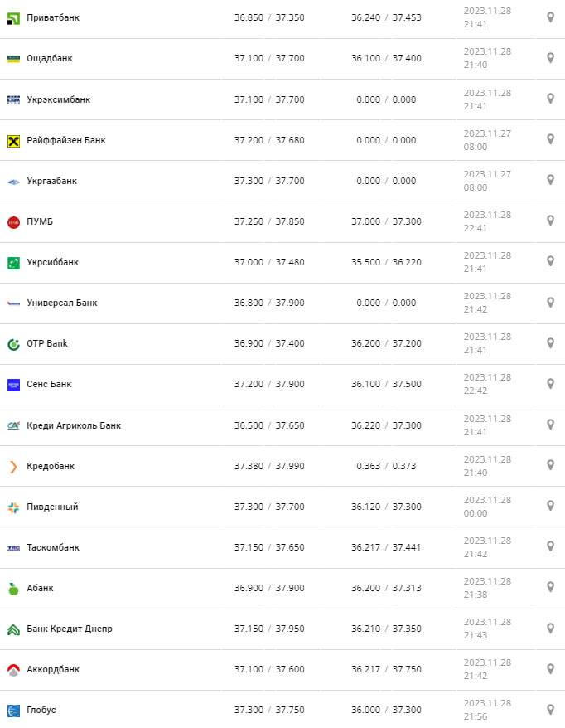This screenshot has height=728, width=565.
Task: Open the Укрэксимбанк link
Action: tap(58, 99)
